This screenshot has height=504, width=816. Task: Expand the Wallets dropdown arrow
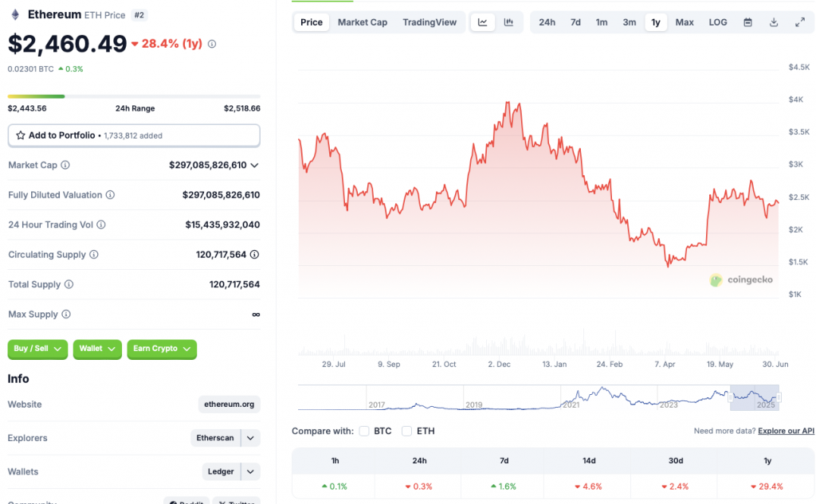coord(250,471)
